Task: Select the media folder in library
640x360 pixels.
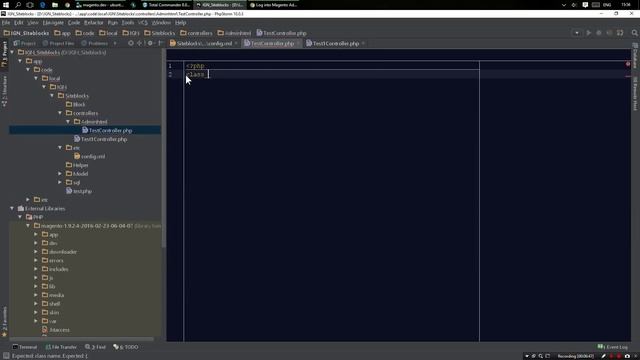Action: point(53,295)
